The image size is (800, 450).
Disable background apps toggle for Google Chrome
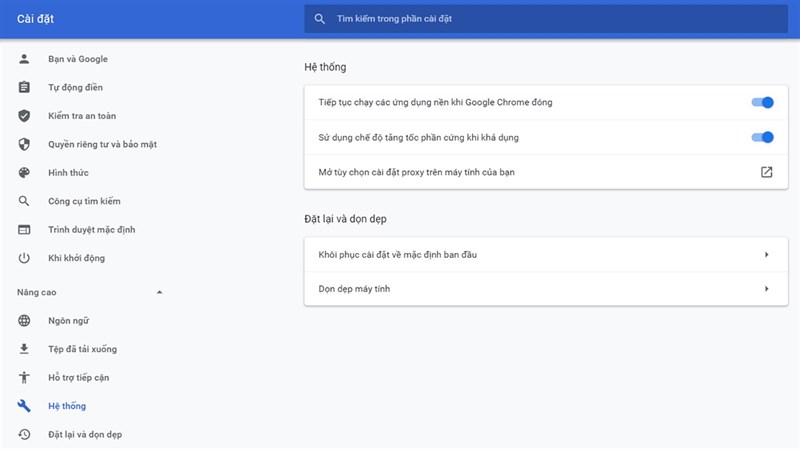pyautogui.click(x=762, y=102)
